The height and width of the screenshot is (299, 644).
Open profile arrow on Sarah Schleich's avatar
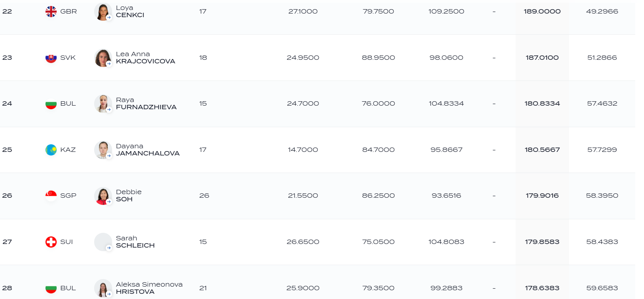pyautogui.click(x=109, y=248)
